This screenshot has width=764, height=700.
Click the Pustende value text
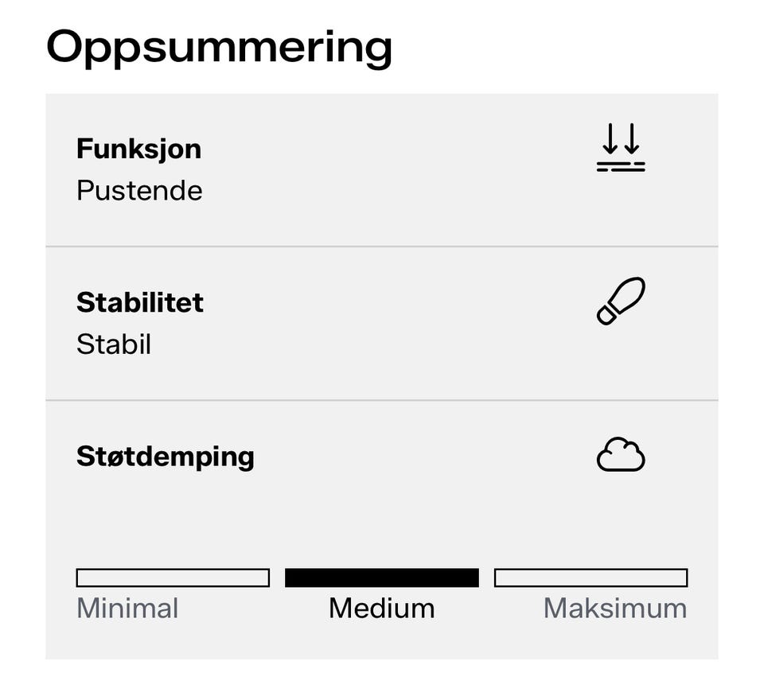click(x=139, y=190)
